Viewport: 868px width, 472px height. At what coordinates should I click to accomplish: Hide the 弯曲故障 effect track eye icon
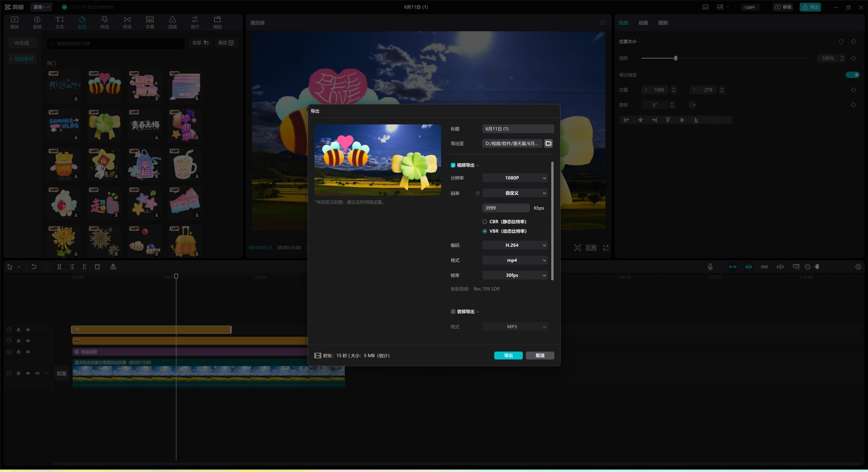(x=28, y=352)
